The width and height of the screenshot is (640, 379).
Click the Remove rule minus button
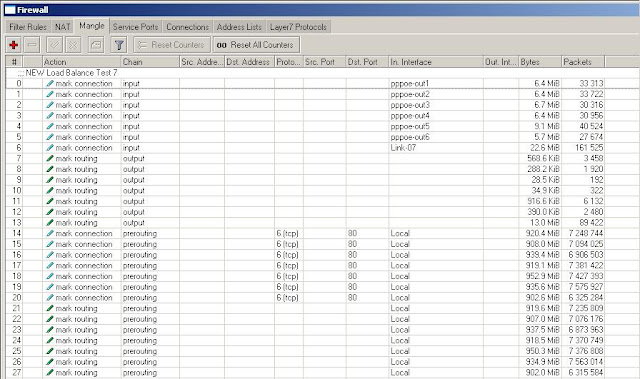coord(32,45)
